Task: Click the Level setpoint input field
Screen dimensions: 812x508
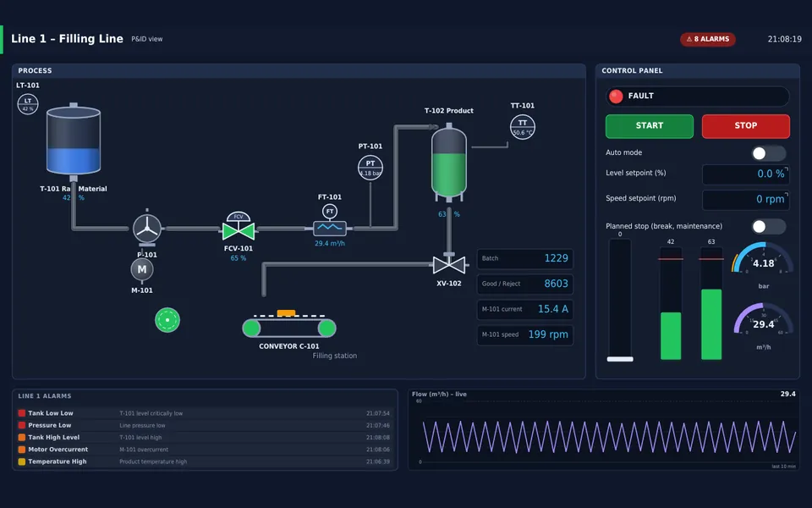Action: pos(745,174)
